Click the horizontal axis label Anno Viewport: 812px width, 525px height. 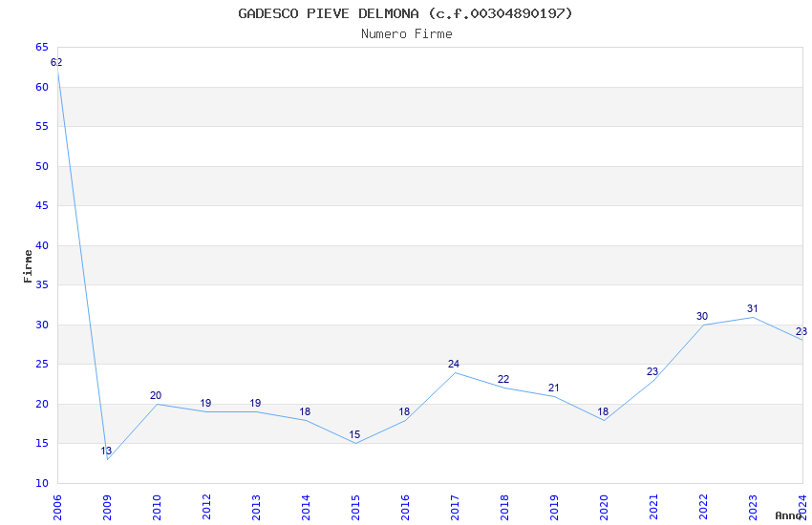coord(788,515)
